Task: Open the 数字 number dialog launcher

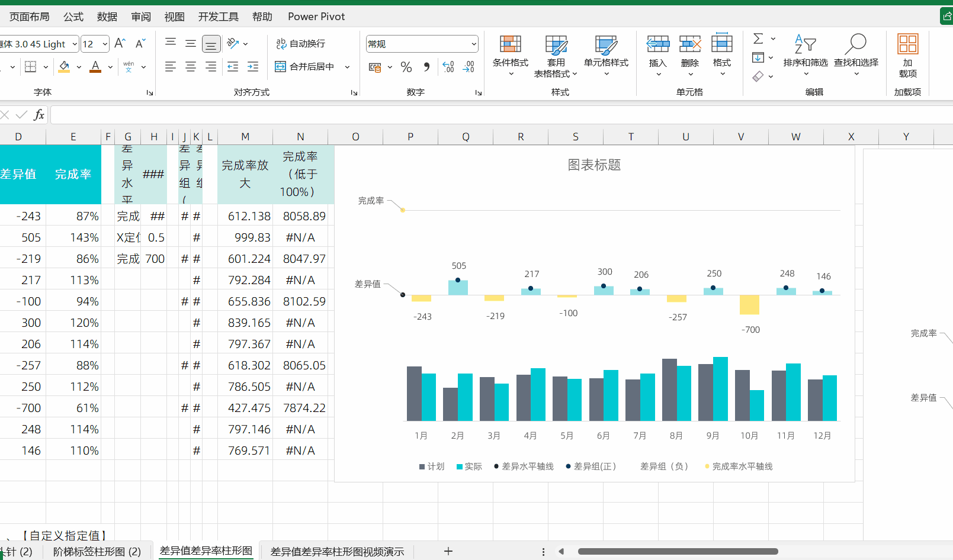Action: tap(479, 93)
